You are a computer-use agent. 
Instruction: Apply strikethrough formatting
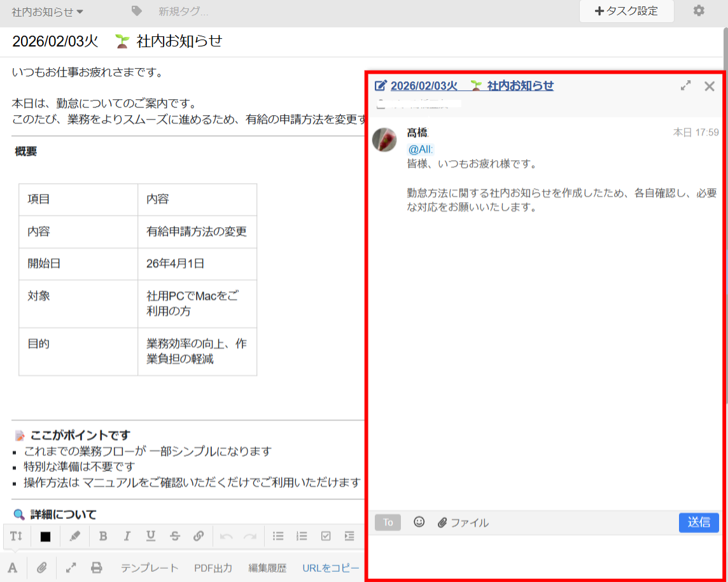(x=174, y=536)
